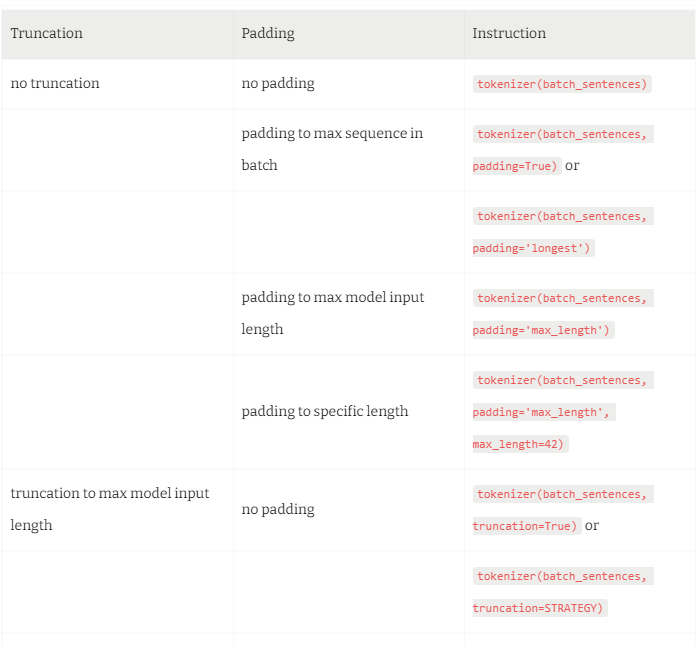Image resolution: width=696 pixels, height=647 pixels.
Task: Click the padding='max_length', code with trailing comma
Action: click(x=543, y=412)
